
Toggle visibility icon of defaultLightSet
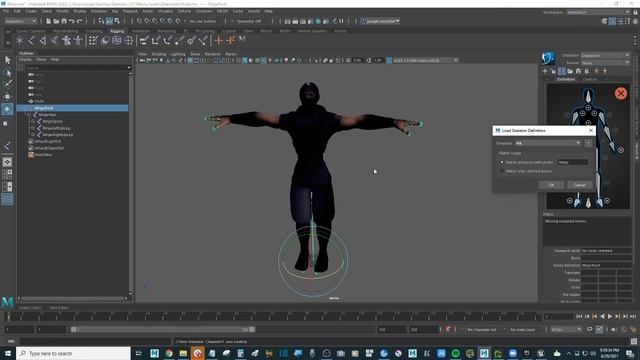[31, 141]
